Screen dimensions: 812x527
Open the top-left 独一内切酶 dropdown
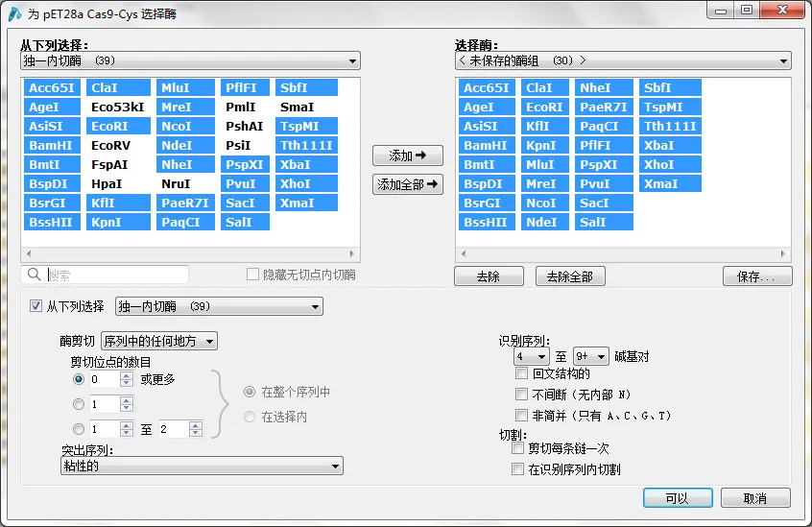[x=190, y=61]
